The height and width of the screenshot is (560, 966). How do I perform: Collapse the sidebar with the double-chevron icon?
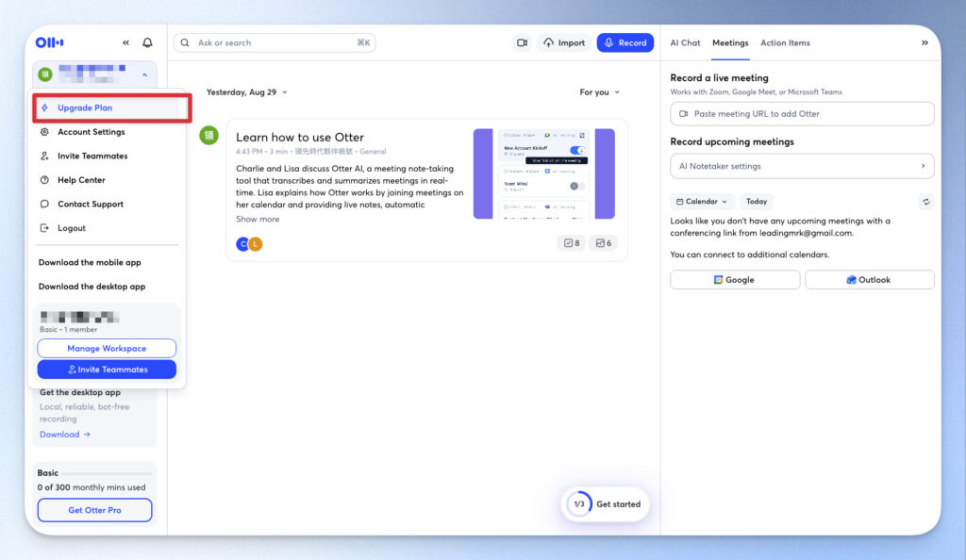[125, 42]
